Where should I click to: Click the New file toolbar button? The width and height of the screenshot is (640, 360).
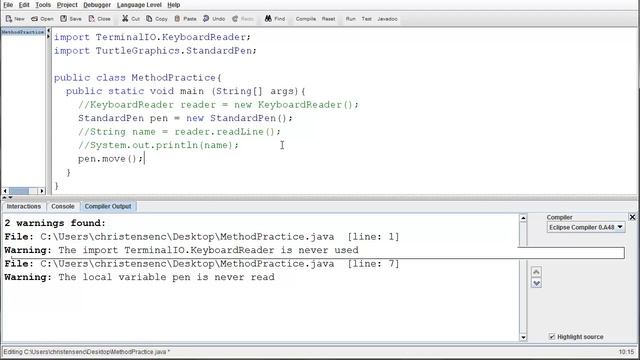click(15, 19)
